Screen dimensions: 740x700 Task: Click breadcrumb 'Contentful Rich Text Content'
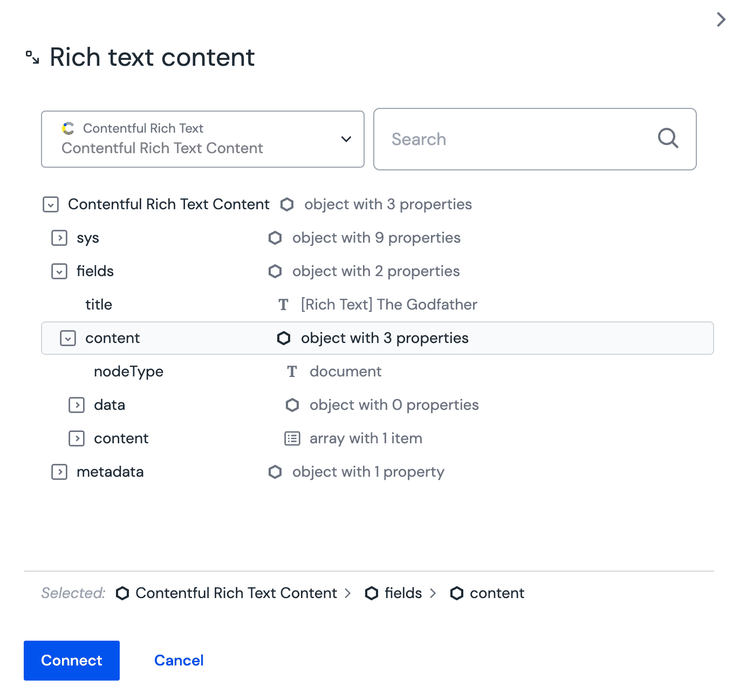pos(236,593)
